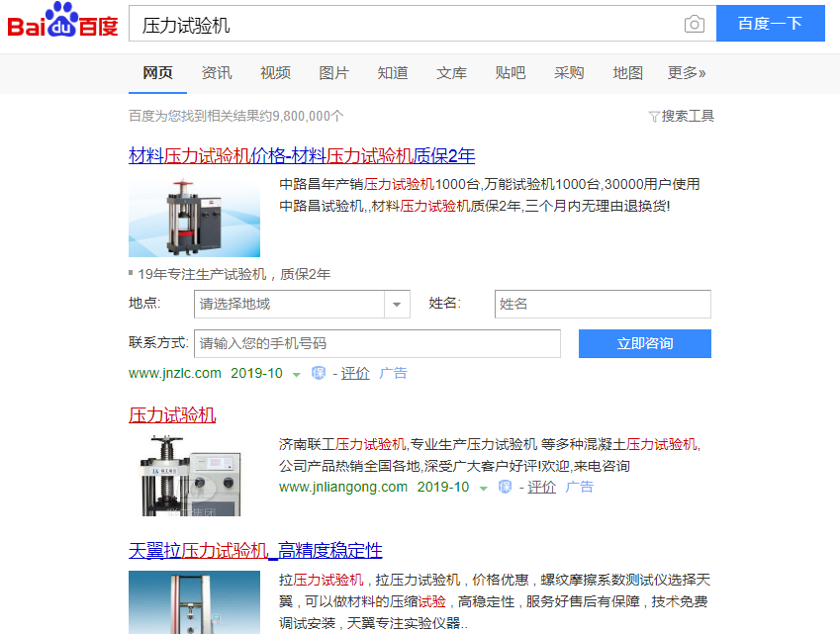Open result 材料压力试验机价格-材料压力试验机质保2年
This screenshot has height=634, width=840.
[302, 156]
